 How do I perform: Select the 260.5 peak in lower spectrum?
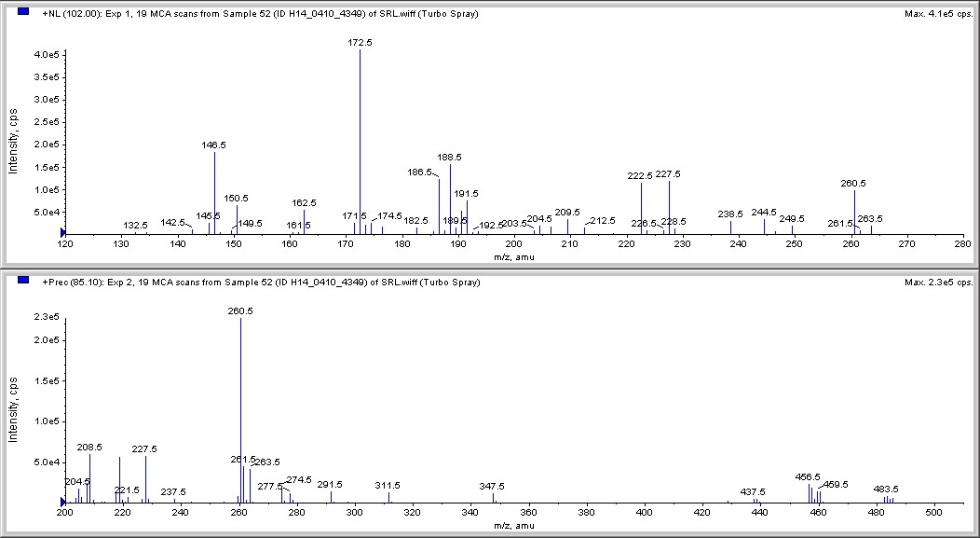240,409
